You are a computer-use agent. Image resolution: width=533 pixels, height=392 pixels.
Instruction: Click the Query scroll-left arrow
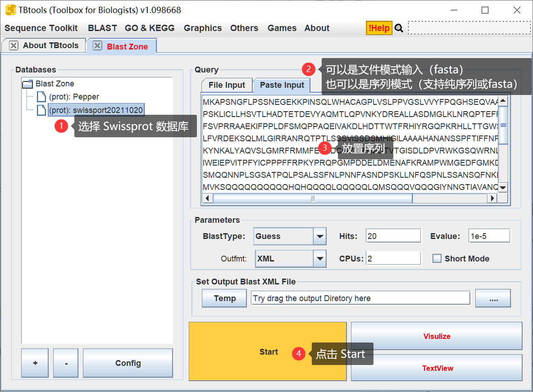pos(207,198)
